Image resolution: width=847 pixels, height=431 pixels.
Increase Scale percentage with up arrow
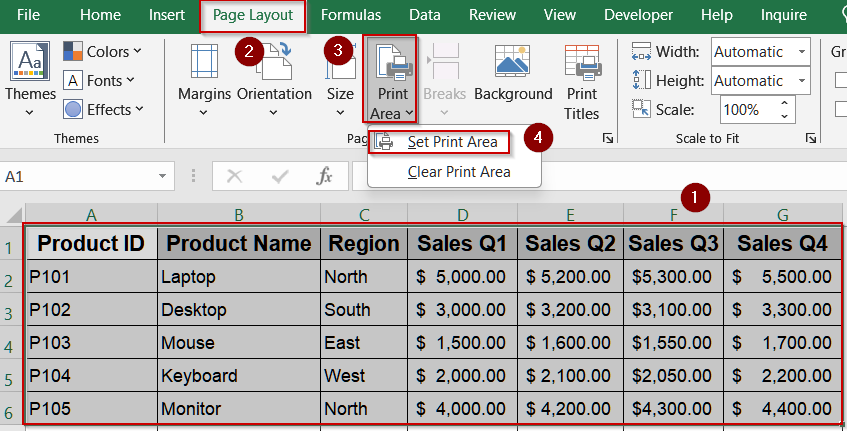point(785,103)
